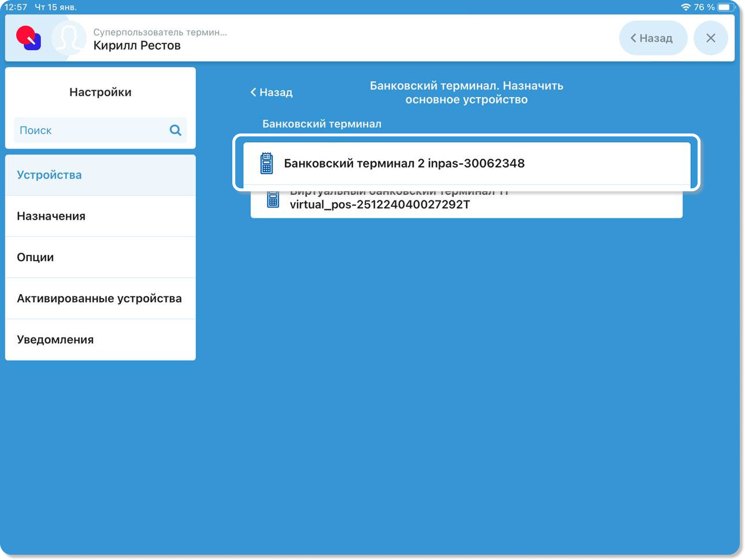
Task: Go to the Уведомления section
Action: tap(100, 340)
